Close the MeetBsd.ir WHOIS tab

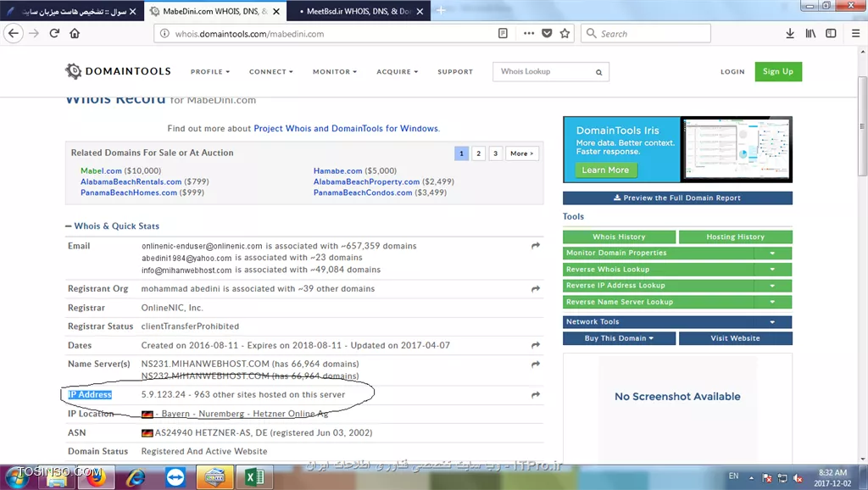(420, 11)
